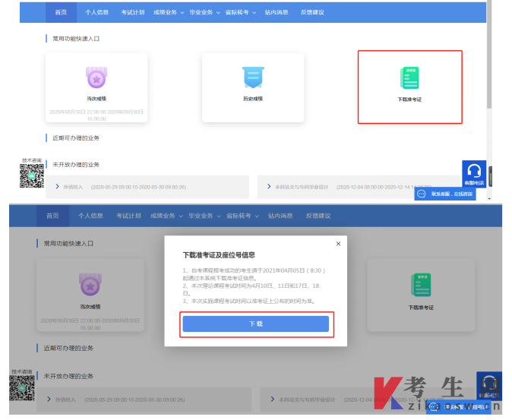The width and height of the screenshot is (512, 420).
Task: Select 首页 tab in the dimmed navigation bar
Action: click(52, 216)
